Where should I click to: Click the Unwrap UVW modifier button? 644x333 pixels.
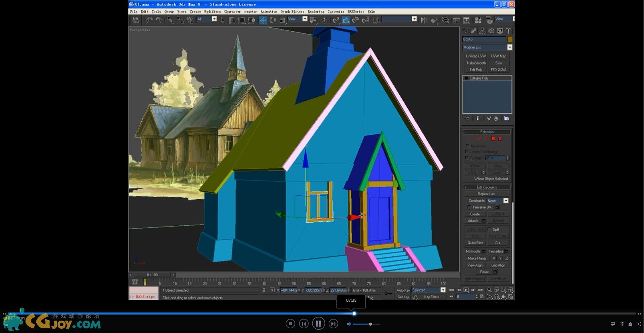(x=476, y=56)
